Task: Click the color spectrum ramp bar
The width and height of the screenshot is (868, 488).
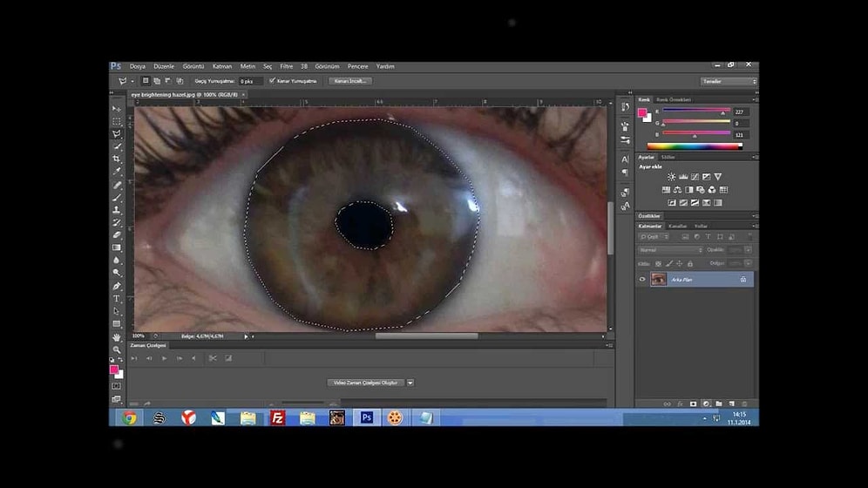Action: click(x=695, y=146)
